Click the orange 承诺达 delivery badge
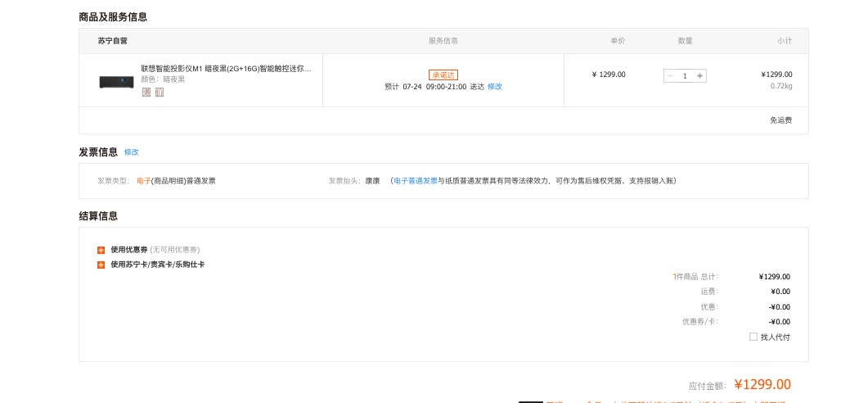Image resolution: width=868 pixels, height=403 pixels. click(443, 75)
